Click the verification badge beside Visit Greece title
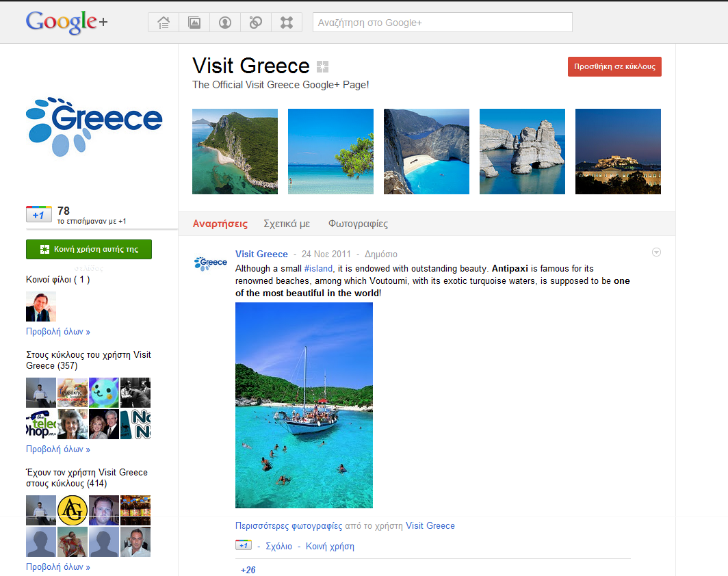Viewport: 728px width, 576px height. 323,66
